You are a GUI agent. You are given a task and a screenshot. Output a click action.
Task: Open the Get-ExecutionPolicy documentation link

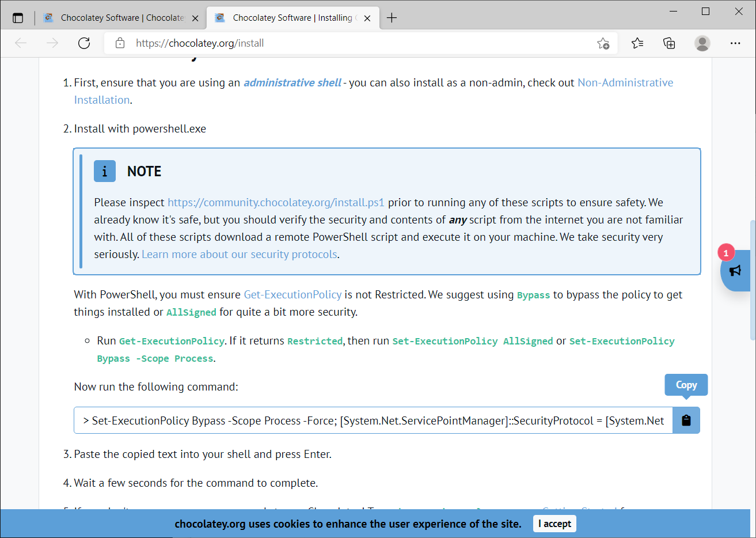coord(292,294)
